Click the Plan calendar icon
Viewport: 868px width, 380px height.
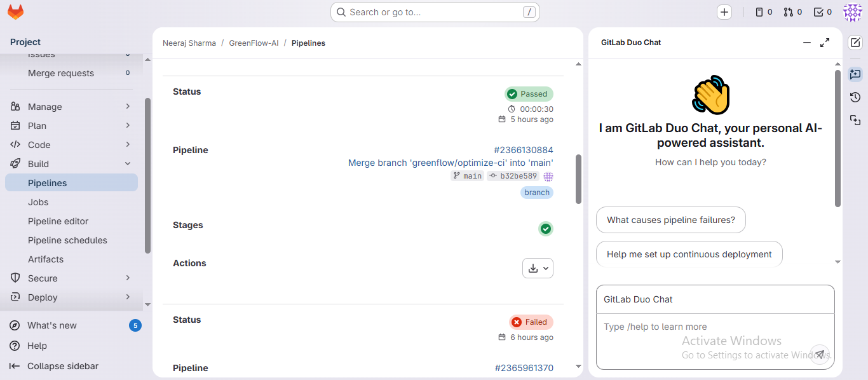coord(15,126)
